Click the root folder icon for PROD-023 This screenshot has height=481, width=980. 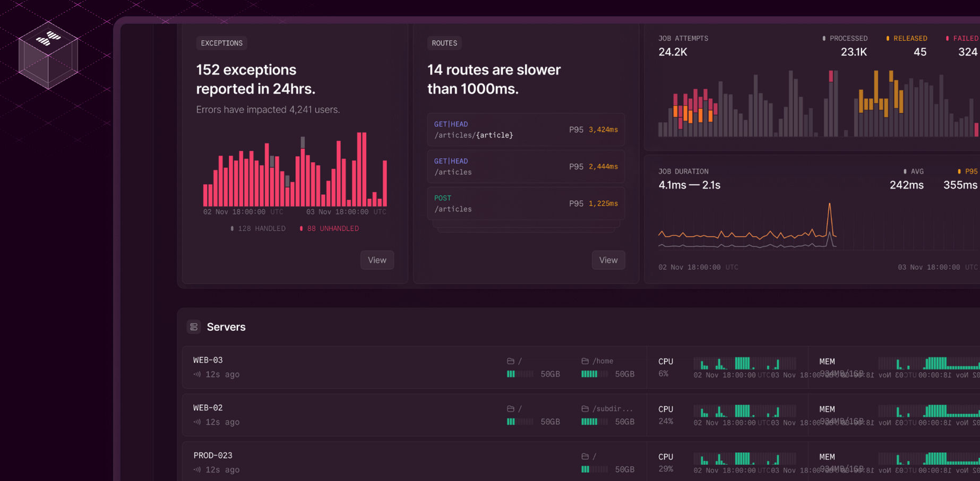tap(585, 457)
